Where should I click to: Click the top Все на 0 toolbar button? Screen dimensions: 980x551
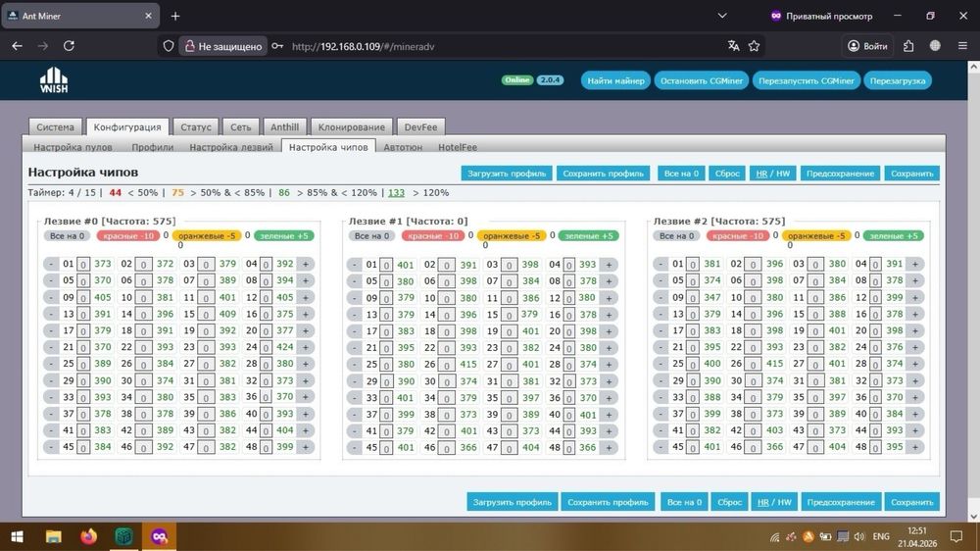(681, 174)
